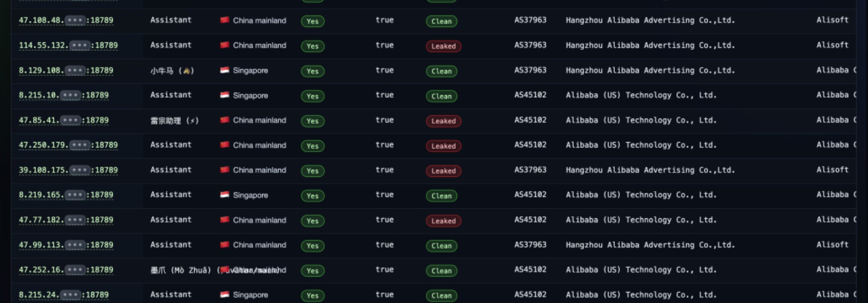The image size is (868, 303).
Task: Select 'Hangzhou Alibaba Advertising Co.,Ltd.' in the 114.55.132 row
Action: (650, 45)
